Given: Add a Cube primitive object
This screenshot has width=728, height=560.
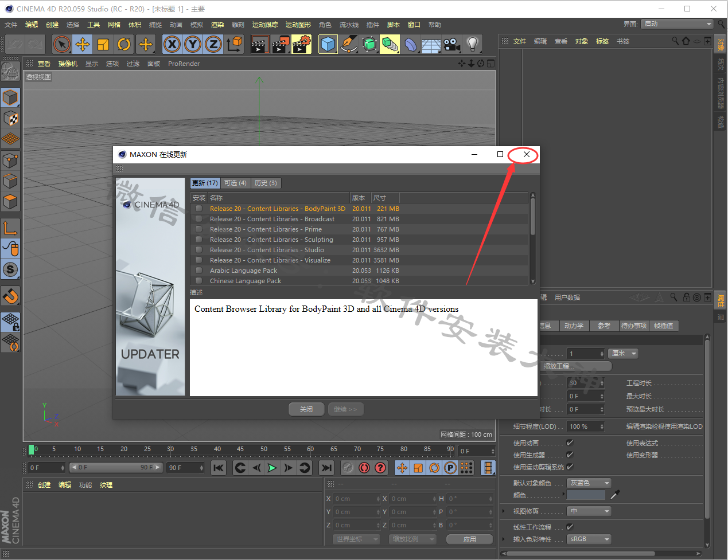Looking at the screenshot, I should (328, 44).
